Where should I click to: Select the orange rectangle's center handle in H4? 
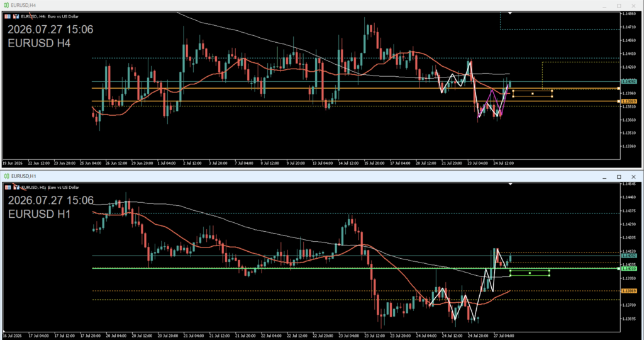(533, 94)
